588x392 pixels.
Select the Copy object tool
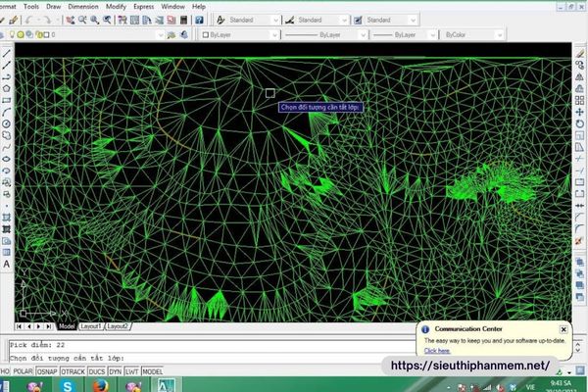tap(580, 66)
